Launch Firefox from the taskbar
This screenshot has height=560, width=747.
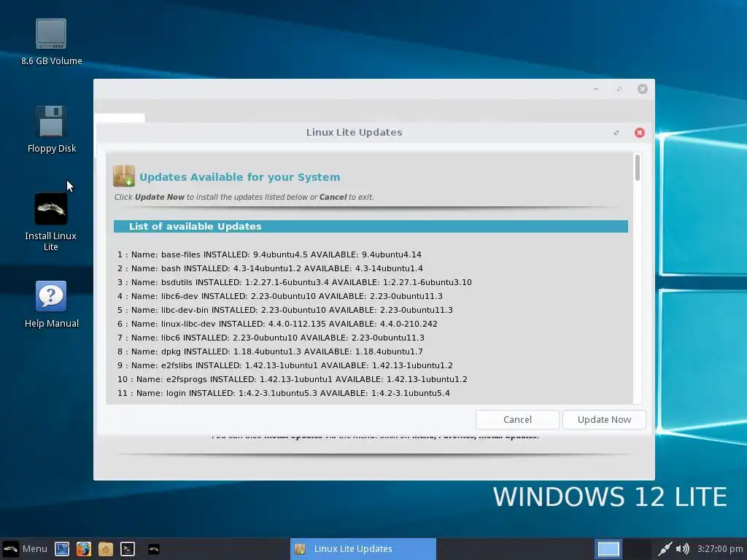click(84, 548)
